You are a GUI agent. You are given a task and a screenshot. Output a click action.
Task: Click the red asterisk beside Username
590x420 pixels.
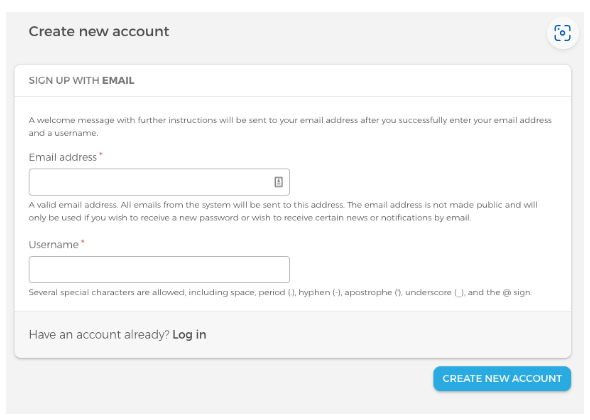82,242
